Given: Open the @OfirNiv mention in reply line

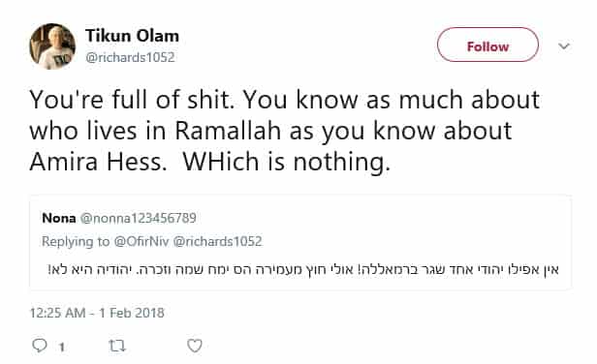Looking at the screenshot, I should tap(141, 241).
